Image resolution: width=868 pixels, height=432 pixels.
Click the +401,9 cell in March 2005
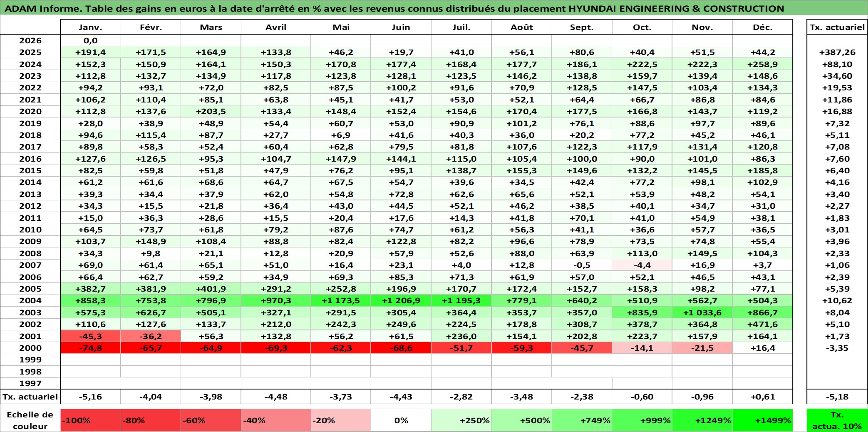point(211,289)
